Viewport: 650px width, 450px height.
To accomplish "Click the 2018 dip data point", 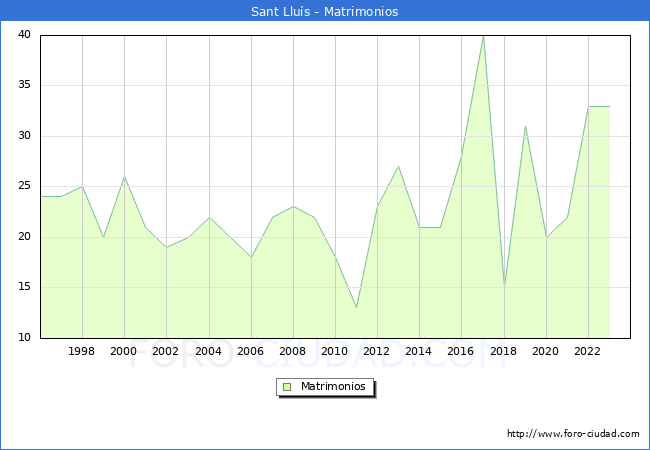I will (x=504, y=287).
